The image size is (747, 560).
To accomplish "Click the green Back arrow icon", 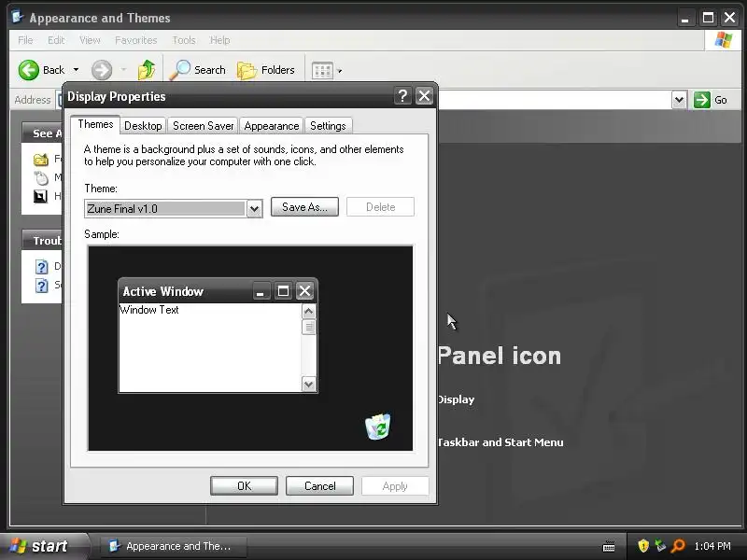I will pos(29,70).
